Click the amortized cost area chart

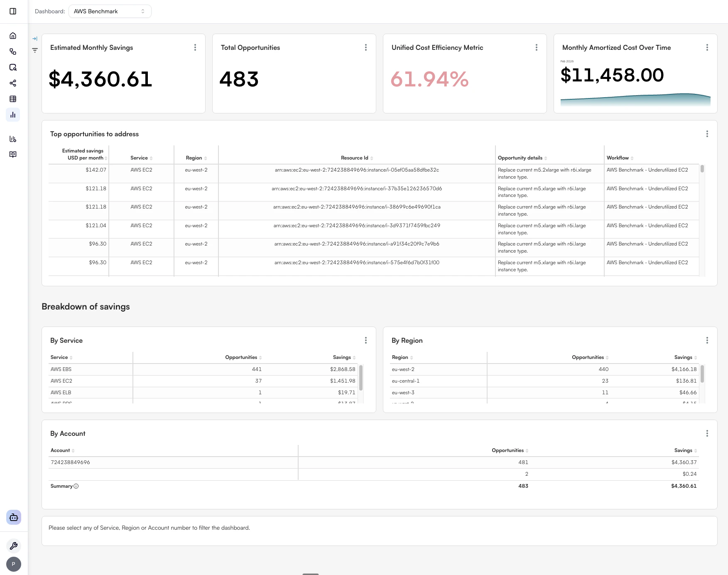[x=635, y=100]
